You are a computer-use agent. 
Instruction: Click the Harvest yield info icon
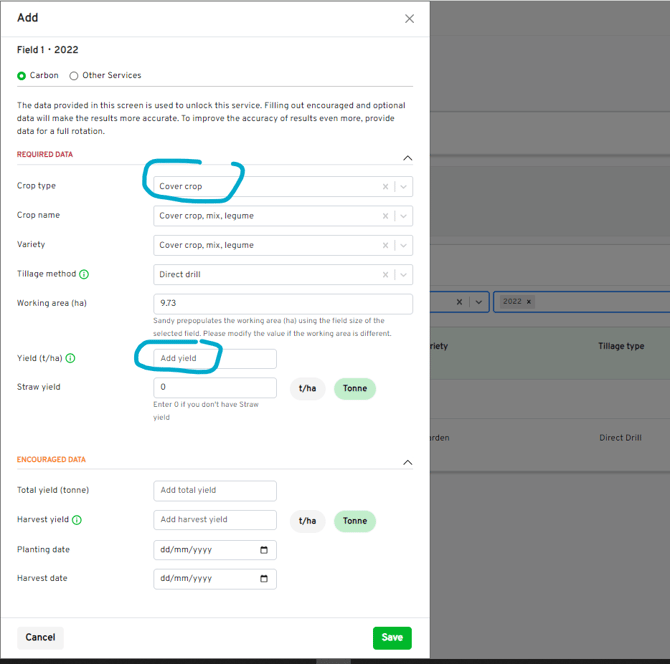77,520
